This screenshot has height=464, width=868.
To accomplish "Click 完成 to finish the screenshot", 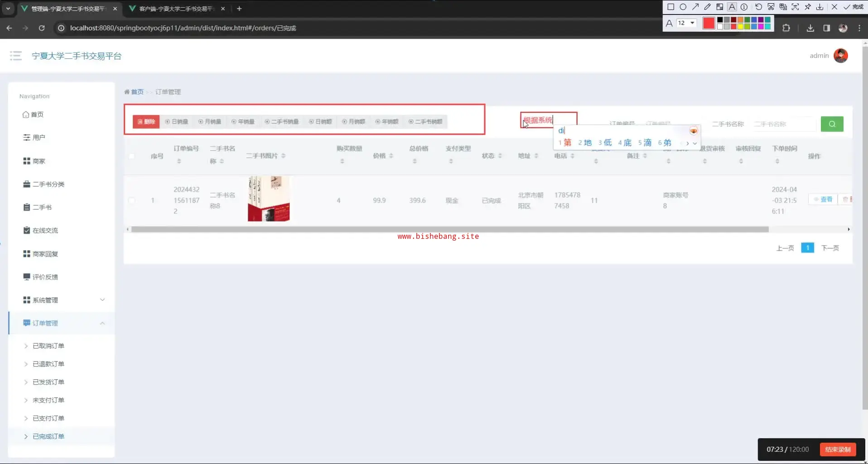I will pos(854,7).
